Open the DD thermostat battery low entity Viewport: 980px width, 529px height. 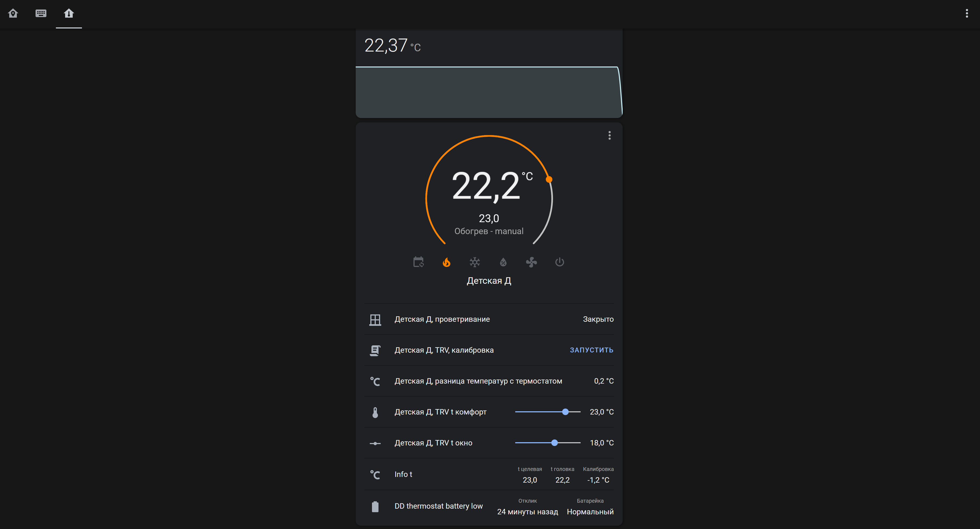coord(438,506)
